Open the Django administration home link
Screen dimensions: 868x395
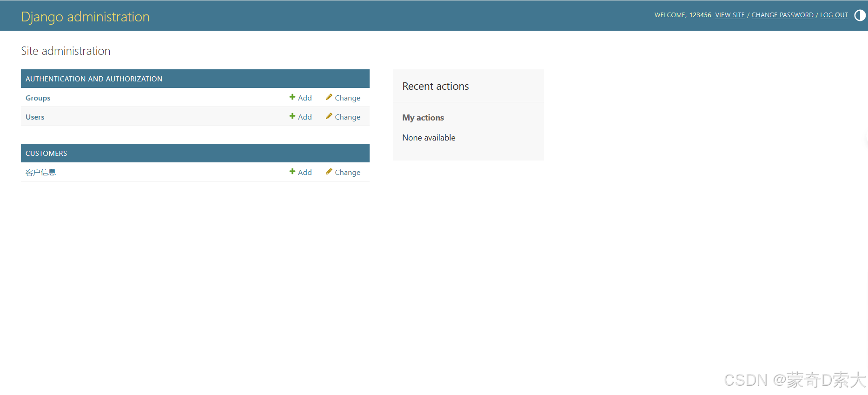[86, 17]
